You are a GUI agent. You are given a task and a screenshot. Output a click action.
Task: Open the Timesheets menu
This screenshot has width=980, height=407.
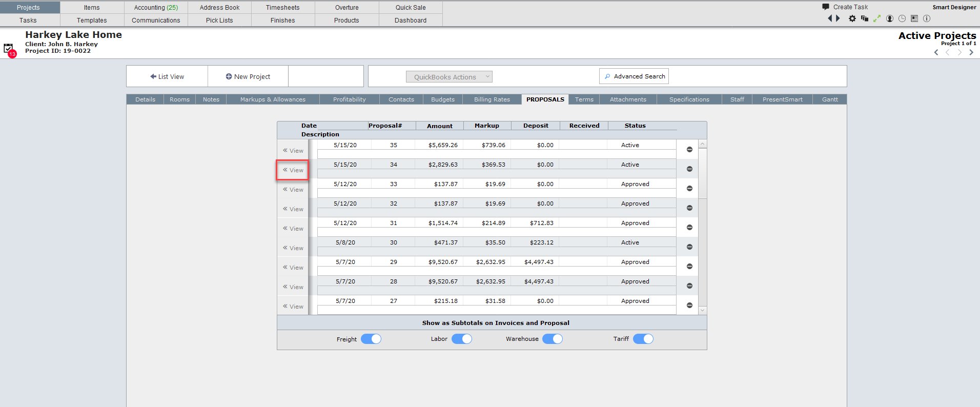click(x=283, y=8)
